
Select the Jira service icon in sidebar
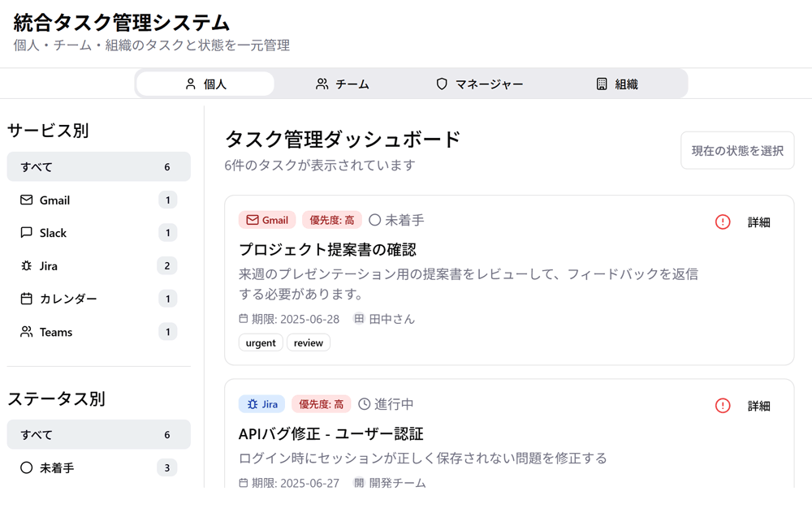click(x=24, y=265)
